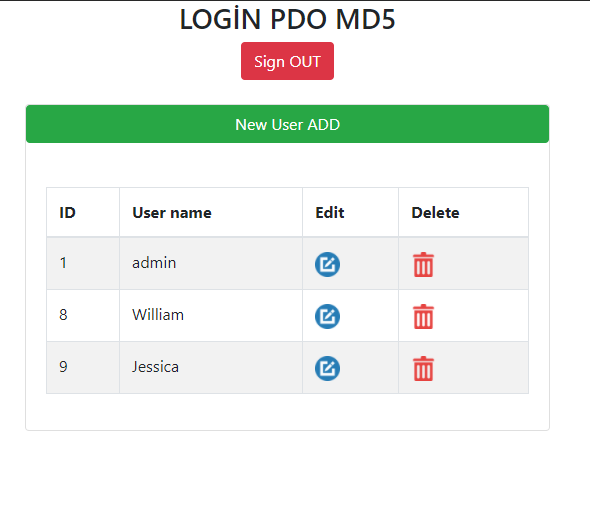Click trash icon in William's row
Image resolution: width=590 pixels, height=518 pixels.
(x=423, y=316)
